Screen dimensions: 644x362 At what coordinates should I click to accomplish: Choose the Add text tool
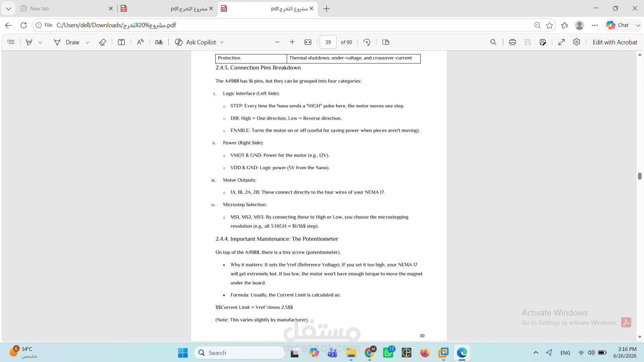click(122, 42)
